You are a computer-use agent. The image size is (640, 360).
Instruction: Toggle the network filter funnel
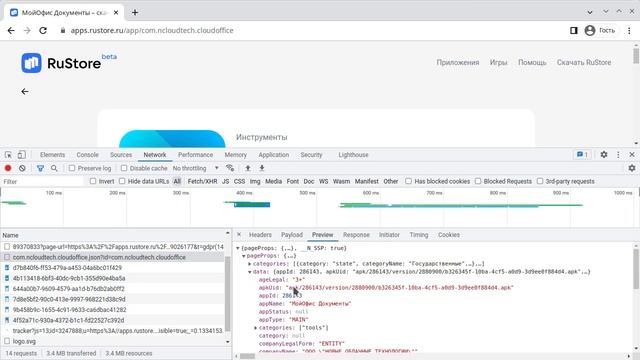[x=40, y=168]
